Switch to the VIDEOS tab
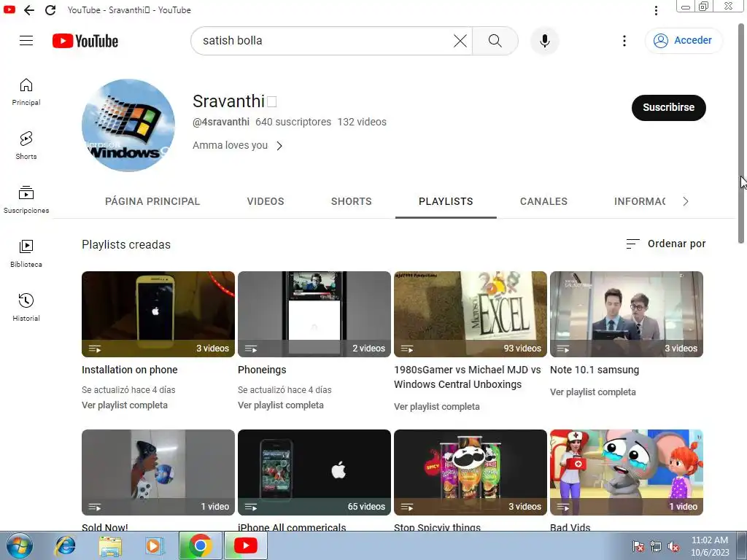 266,201
